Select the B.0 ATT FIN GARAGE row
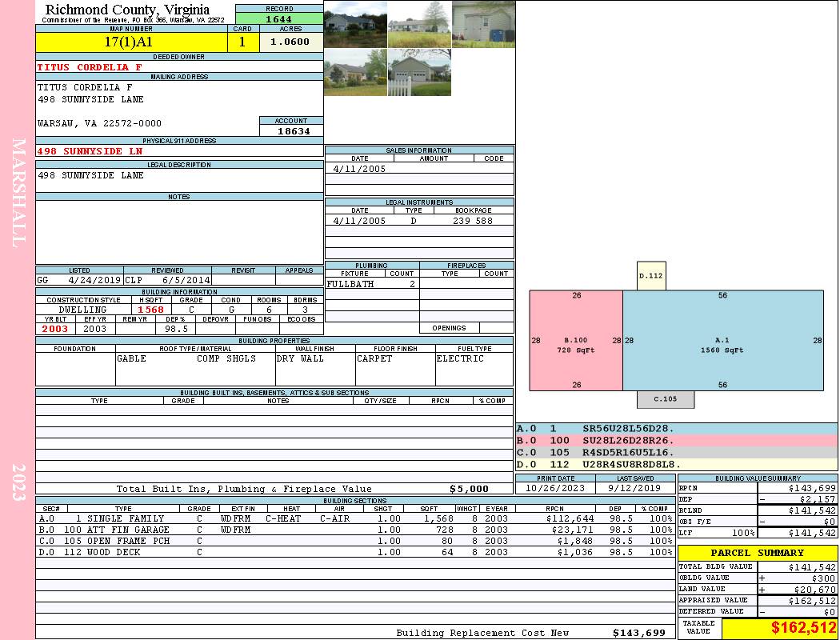 coord(354,530)
